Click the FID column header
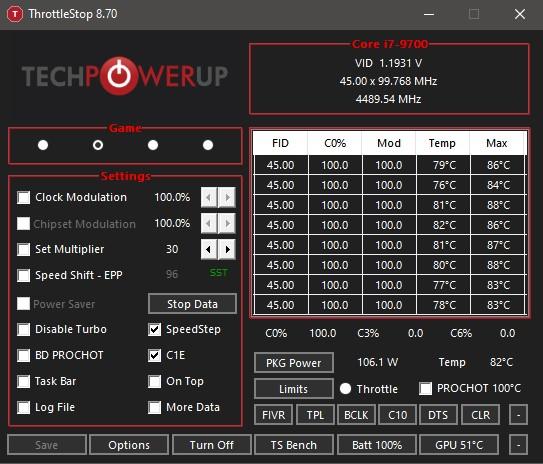Image resolution: width=543 pixels, height=464 pixels. click(280, 143)
